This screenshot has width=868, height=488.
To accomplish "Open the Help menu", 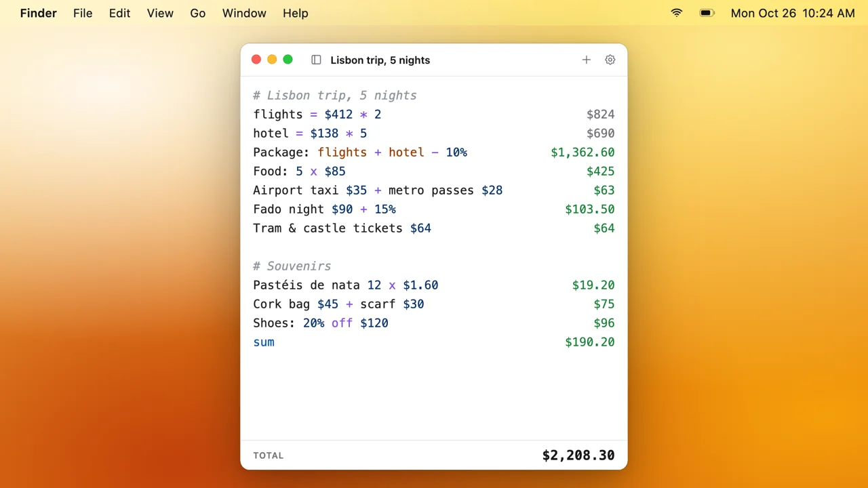I will tap(296, 13).
